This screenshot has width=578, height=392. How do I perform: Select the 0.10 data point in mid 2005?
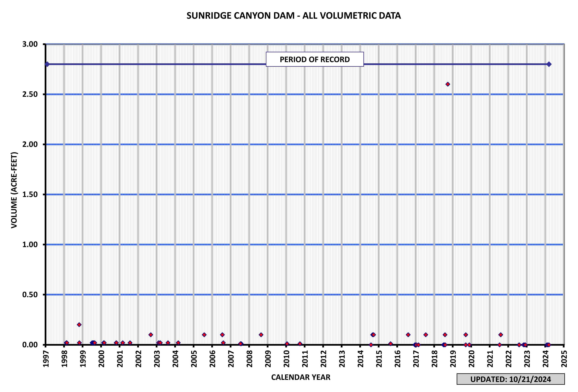point(204,335)
